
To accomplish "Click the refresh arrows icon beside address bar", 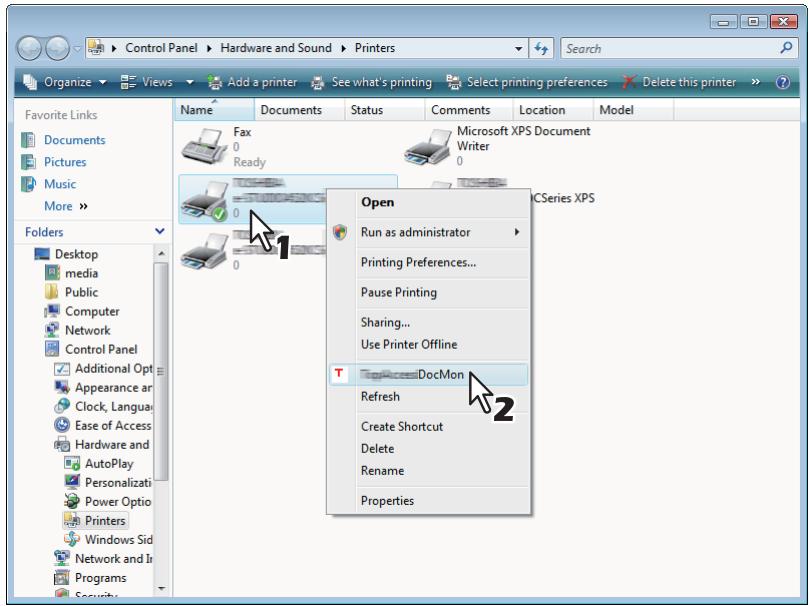I will pyautogui.click(x=541, y=48).
